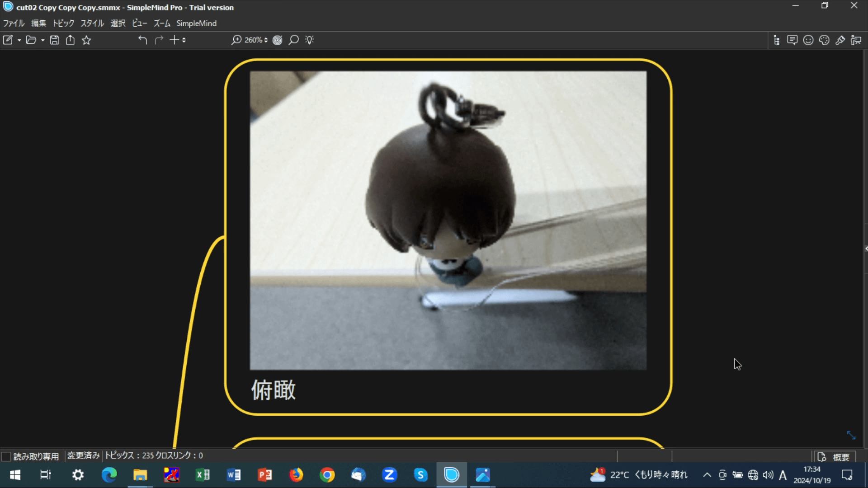The width and height of the screenshot is (868, 488).
Task: Click the figure photo in 俯瞰 topic
Action: pos(448,221)
